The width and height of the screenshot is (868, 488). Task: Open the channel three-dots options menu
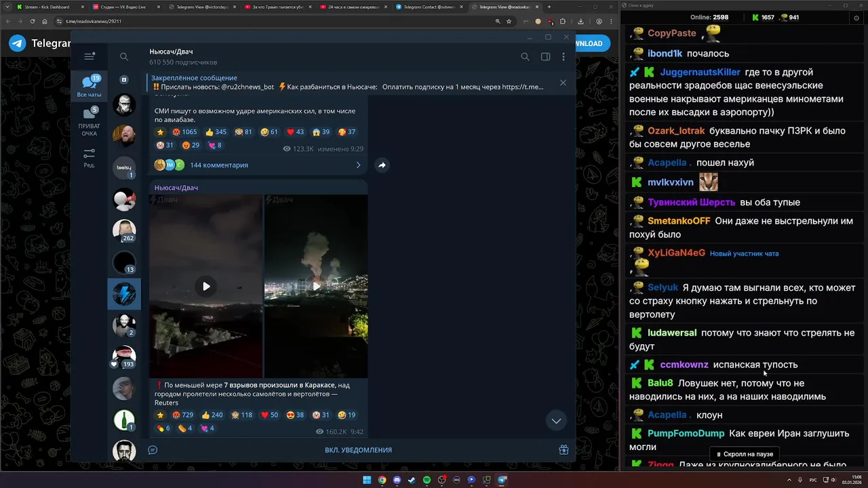pyautogui.click(x=564, y=57)
